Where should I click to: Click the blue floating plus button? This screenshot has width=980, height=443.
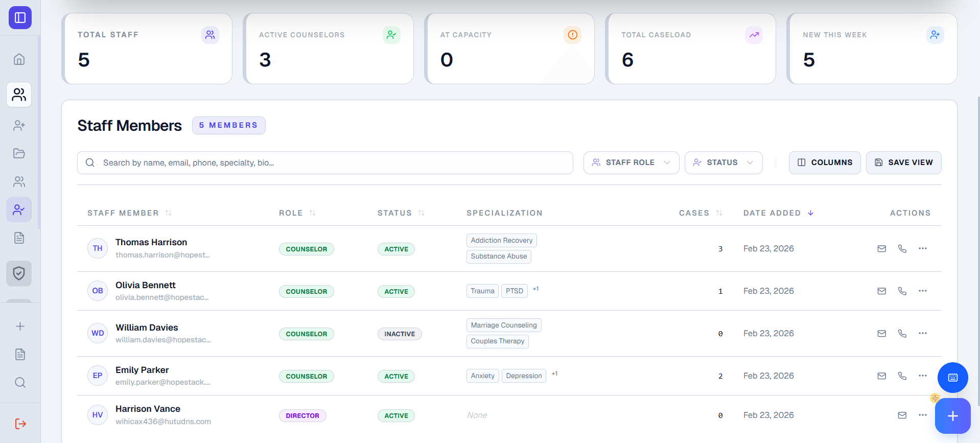pyautogui.click(x=952, y=416)
